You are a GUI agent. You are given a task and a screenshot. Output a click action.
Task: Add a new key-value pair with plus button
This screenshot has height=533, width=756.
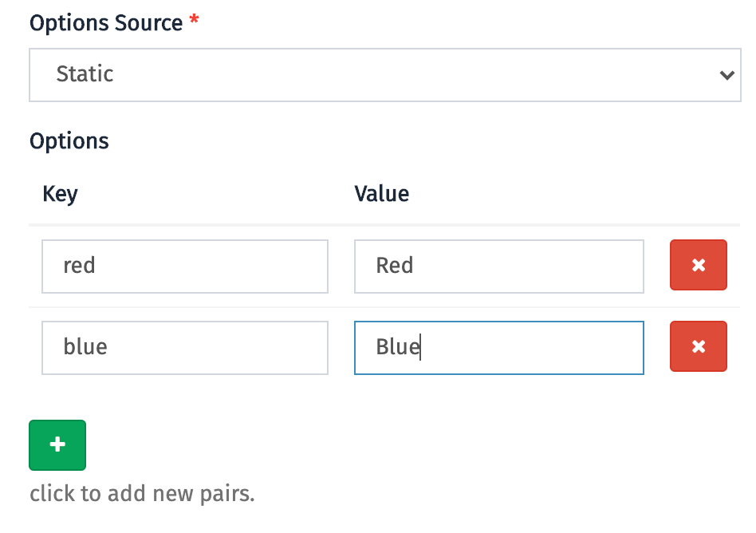[57, 444]
